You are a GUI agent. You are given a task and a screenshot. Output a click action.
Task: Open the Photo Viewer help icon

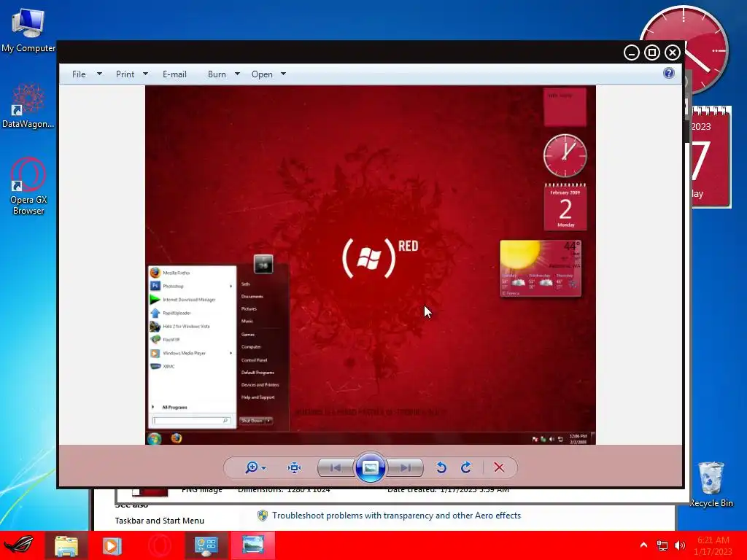tap(669, 73)
